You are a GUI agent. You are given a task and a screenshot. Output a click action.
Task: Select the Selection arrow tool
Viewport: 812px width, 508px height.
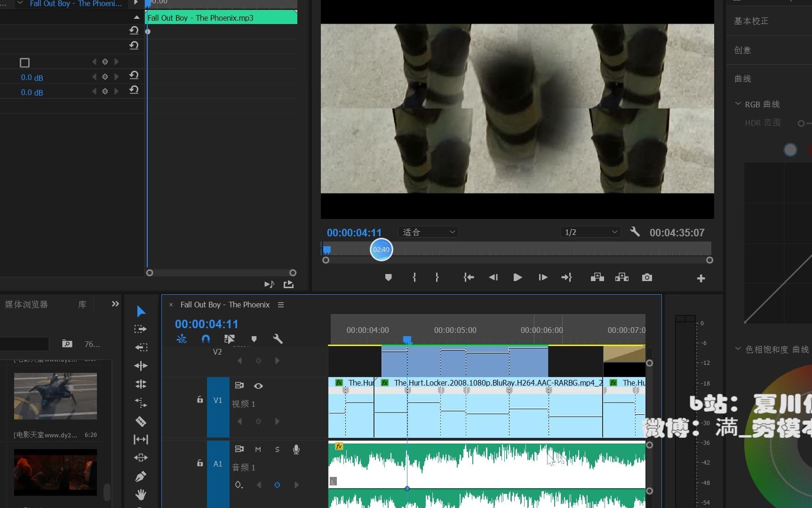click(x=141, y=311)
